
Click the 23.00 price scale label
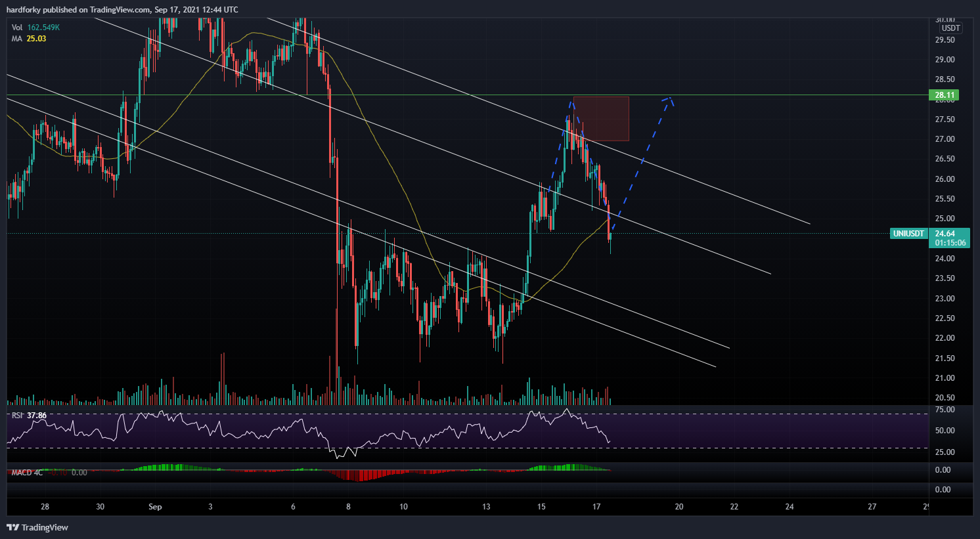click(x=945, y=299)
